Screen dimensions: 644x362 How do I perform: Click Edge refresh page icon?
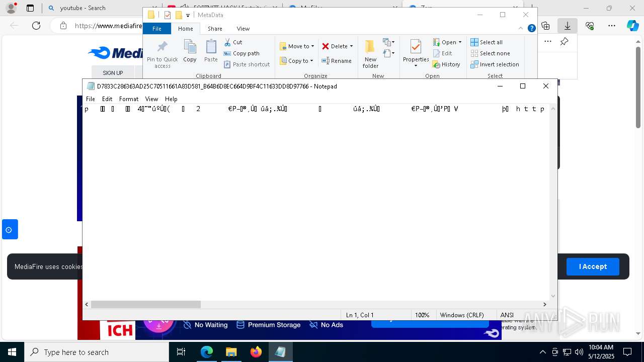tap(36, 26)
